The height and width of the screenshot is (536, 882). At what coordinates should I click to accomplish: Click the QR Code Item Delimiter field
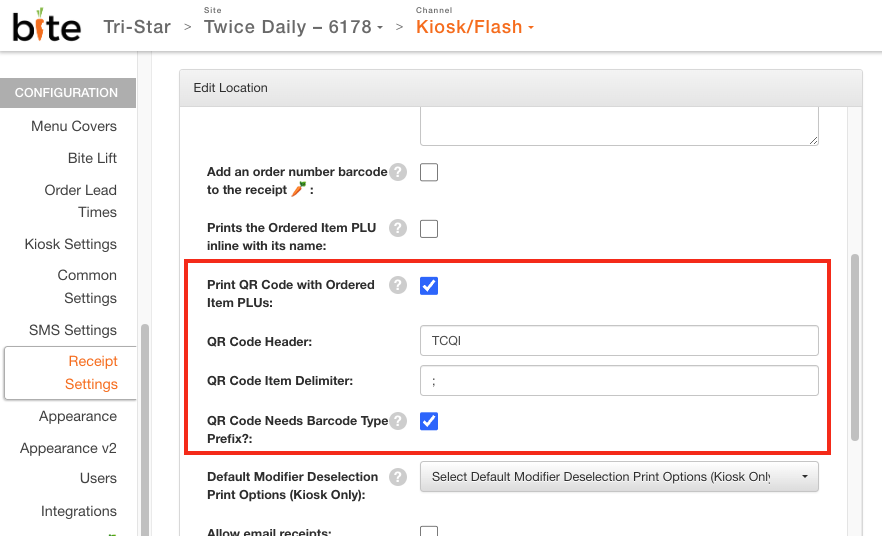(x=619, y=381)
